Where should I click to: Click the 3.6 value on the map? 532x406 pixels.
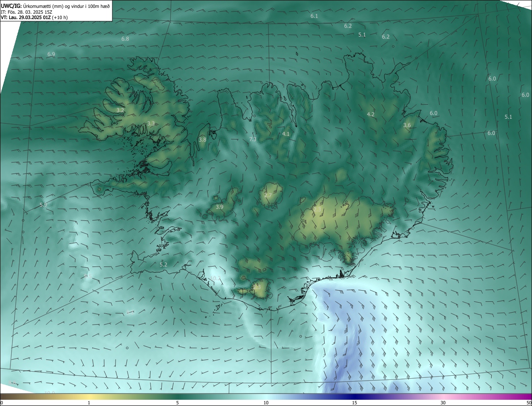coord(407,125)
